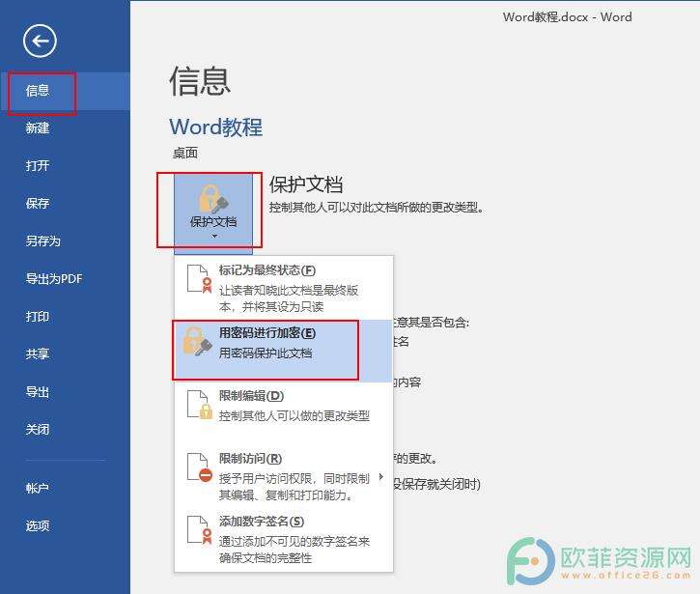The image size is (700, 594).
Task: Click the 保护文档 section heading
Action: (x=306, y=184)
